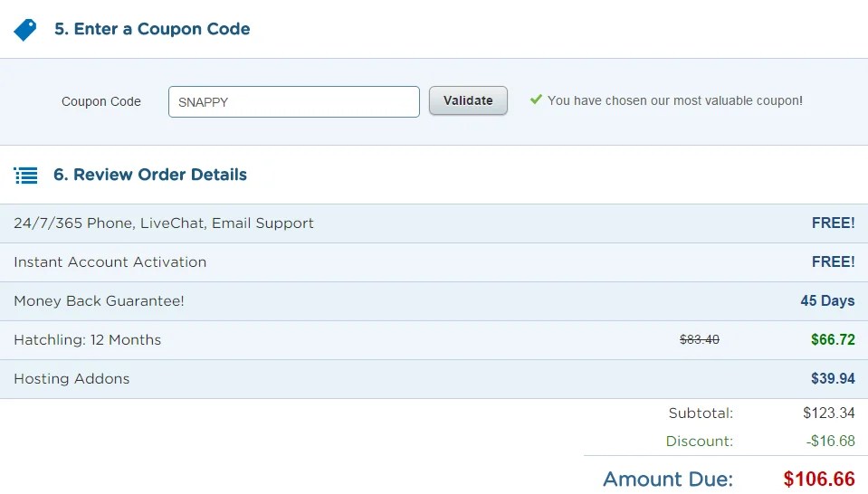The width and height of the screenshot is (868, 494).
Task: Click the $123.34 Subtotal amount
Action: click(829, 413)
